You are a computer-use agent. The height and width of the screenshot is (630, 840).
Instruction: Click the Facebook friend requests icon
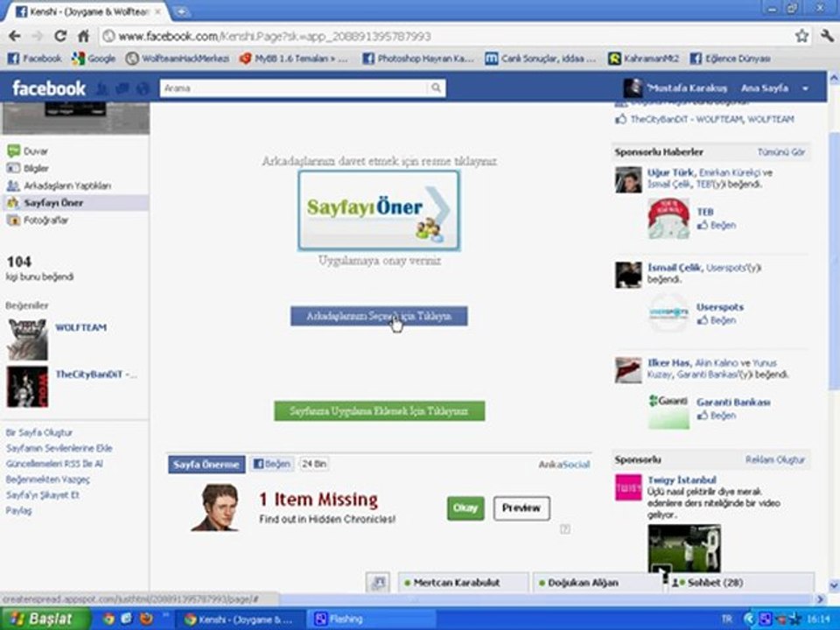click(101, 88)
